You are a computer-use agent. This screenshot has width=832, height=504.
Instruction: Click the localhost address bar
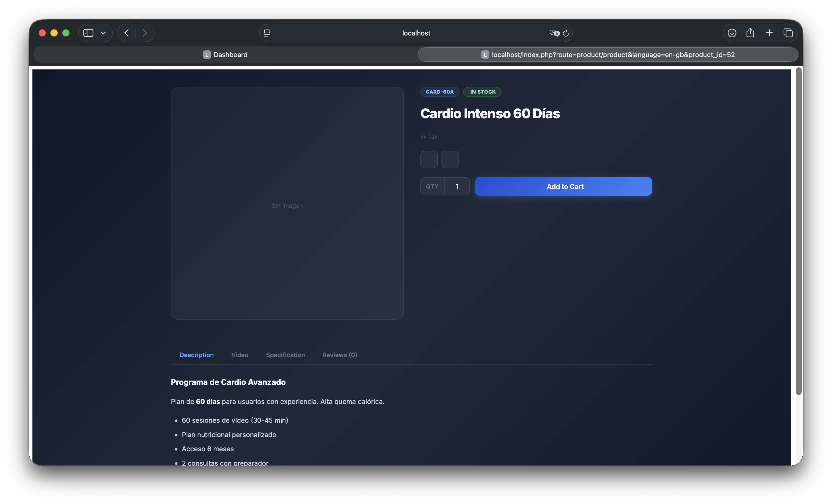pyautogui.click(x=416, y=33)
